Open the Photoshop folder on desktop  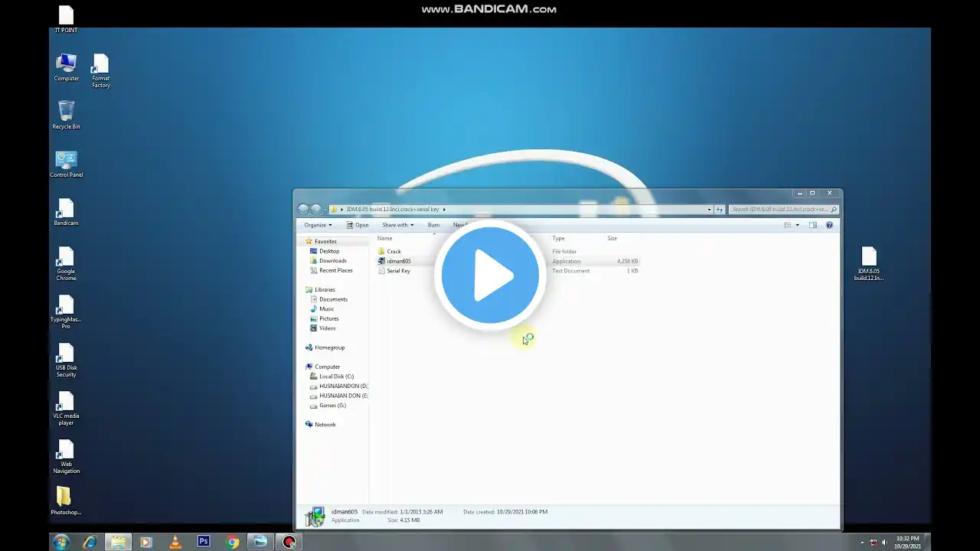tap(66, 501)
